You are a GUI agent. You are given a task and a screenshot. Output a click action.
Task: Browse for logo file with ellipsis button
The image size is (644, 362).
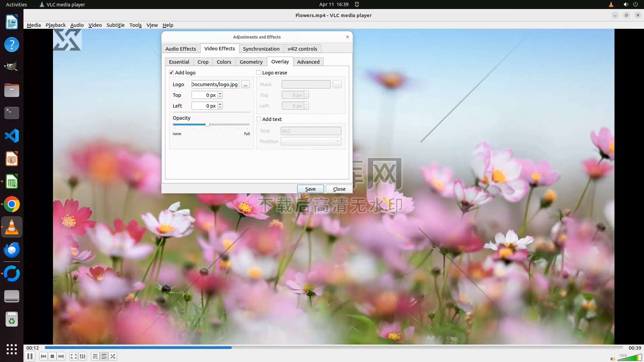(246, 84)
